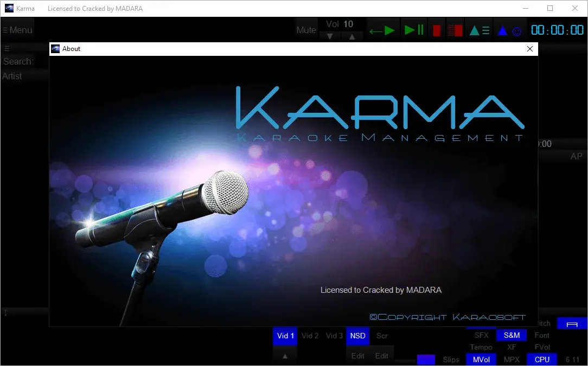
Task: Expand the panel arrow below Vid 1
Action: click(285, 356)
